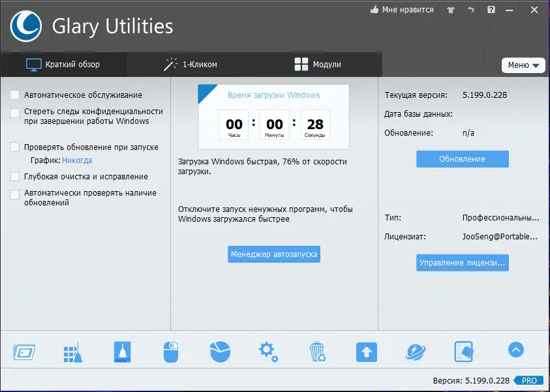Image resolution: width=550 pixels, height=392 pixels.
Task: Click the blue up-arrow update icon
Action: click(366, 351)
